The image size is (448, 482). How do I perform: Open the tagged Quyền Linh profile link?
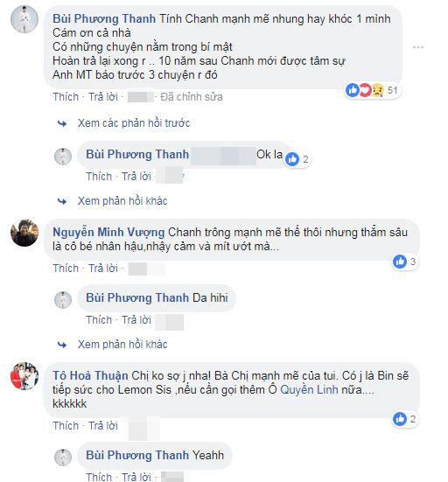309,390
